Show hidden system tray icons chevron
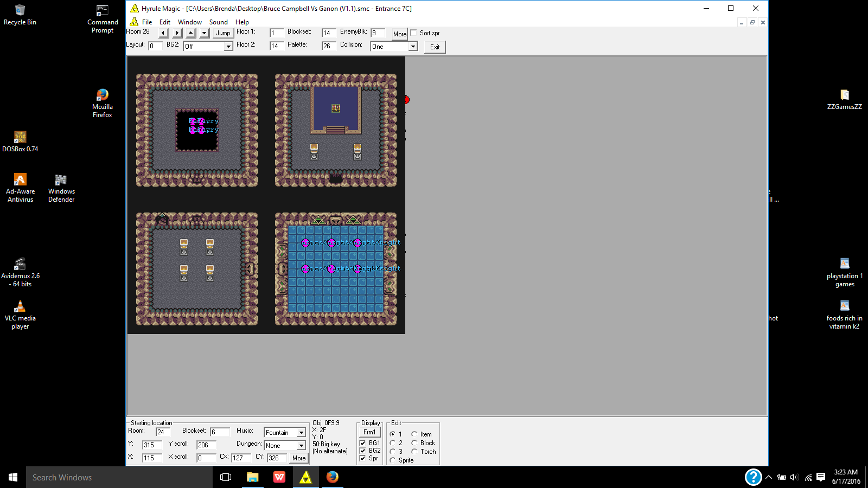868x488 pixels. coord(769,478)
